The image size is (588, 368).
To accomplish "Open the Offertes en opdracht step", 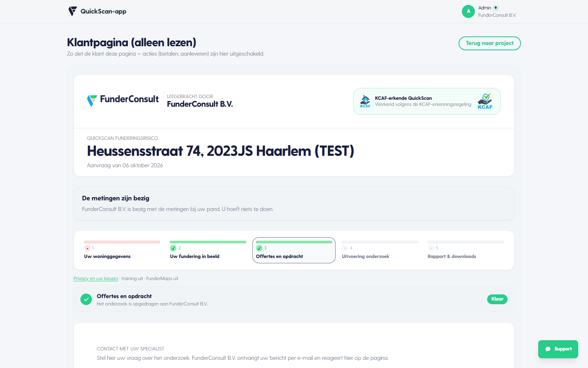I will [x=294, y=250].
